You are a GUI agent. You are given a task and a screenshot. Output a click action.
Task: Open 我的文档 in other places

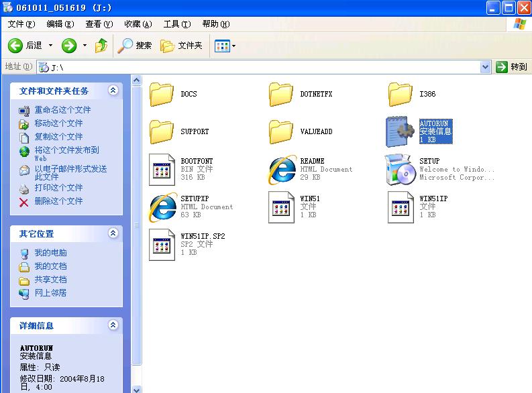click(50, 266)
